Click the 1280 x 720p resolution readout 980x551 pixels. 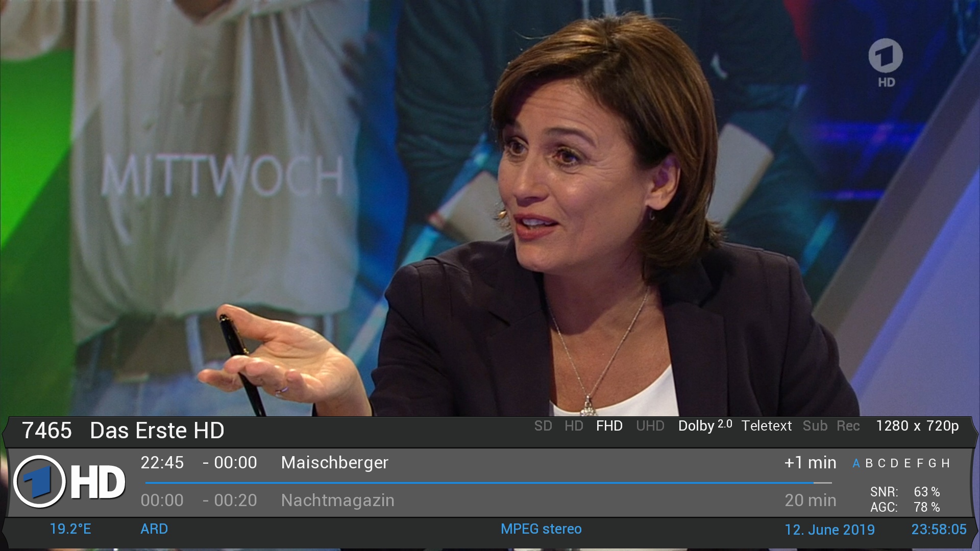[x=917, y=426]
